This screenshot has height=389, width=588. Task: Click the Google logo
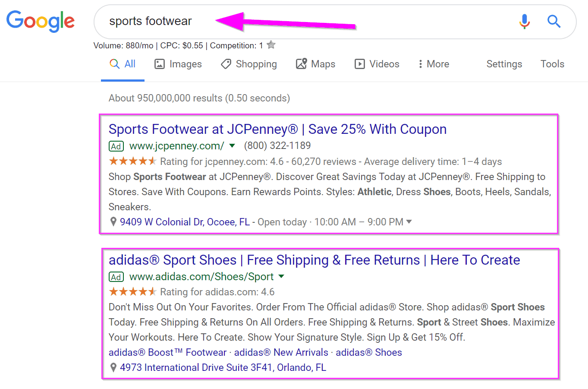tap(41, 22)
